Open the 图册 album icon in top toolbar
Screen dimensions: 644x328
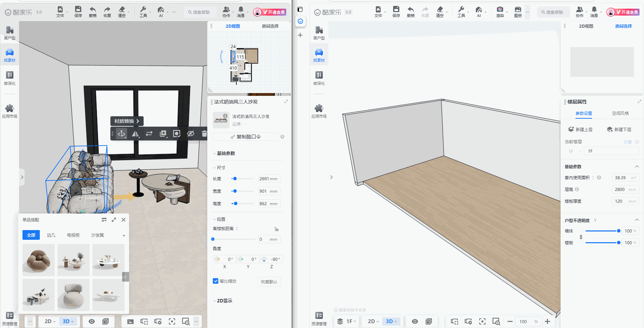518,12
